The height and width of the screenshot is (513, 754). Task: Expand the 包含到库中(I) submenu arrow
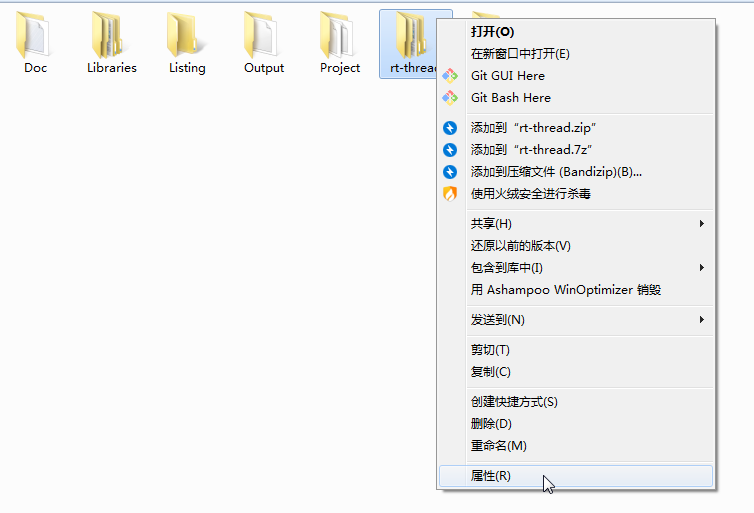(x=702, y=268)
